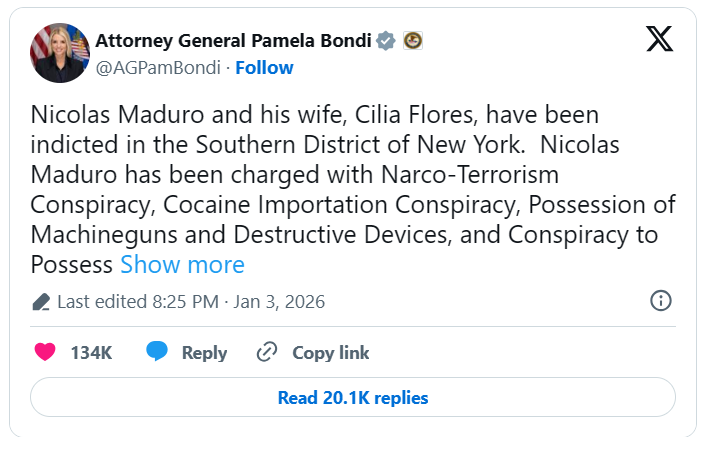Expand the post with Show more

182,265
